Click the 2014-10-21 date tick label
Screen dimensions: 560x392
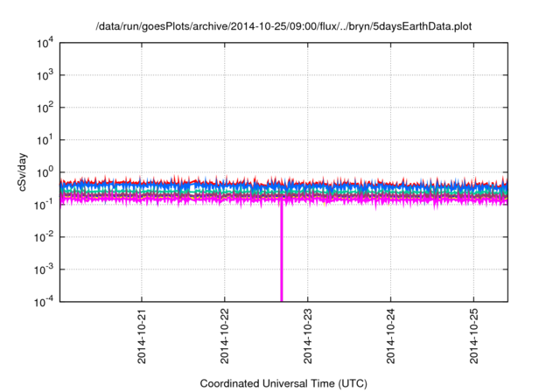(x=142, y=336)
